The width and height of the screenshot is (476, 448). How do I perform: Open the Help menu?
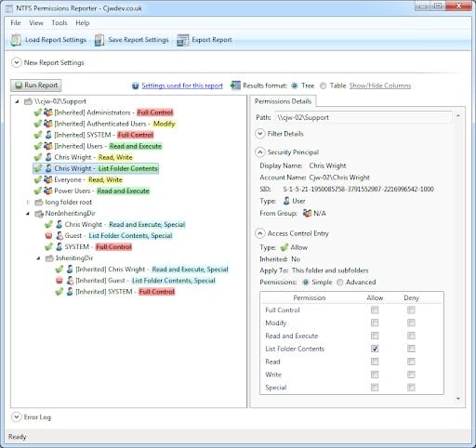coord(83,23)
